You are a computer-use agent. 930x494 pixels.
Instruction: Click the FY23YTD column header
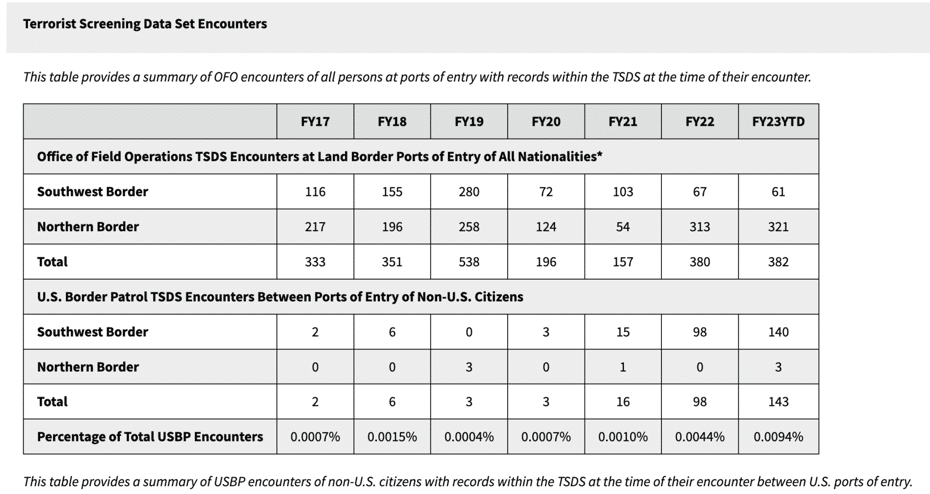[x=778, y=122]
